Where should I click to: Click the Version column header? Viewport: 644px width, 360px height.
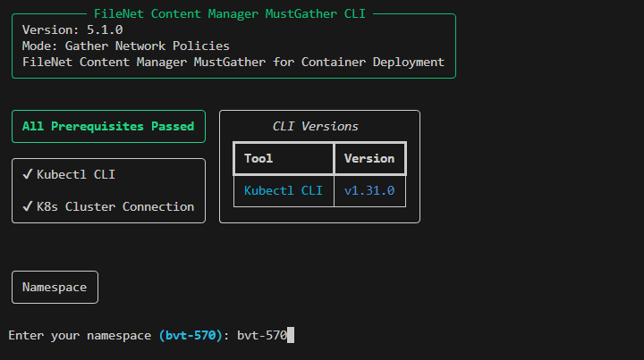pos(369,158)
